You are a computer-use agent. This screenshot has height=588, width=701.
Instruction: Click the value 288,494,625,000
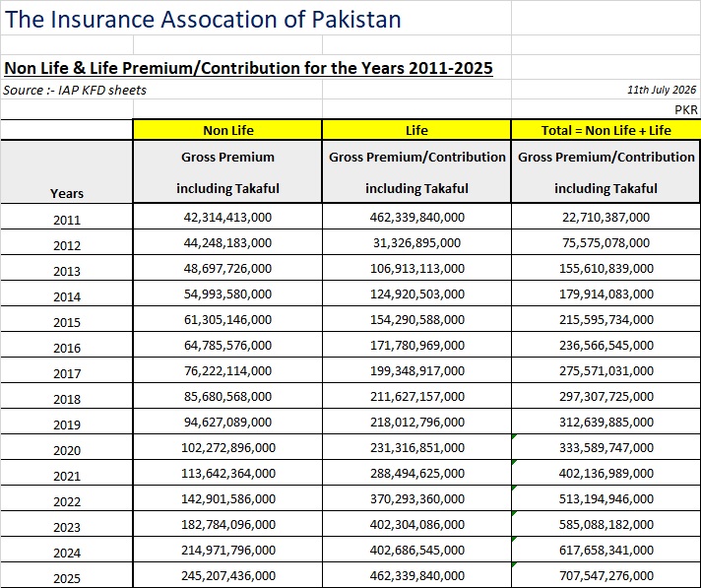(417, 473)
